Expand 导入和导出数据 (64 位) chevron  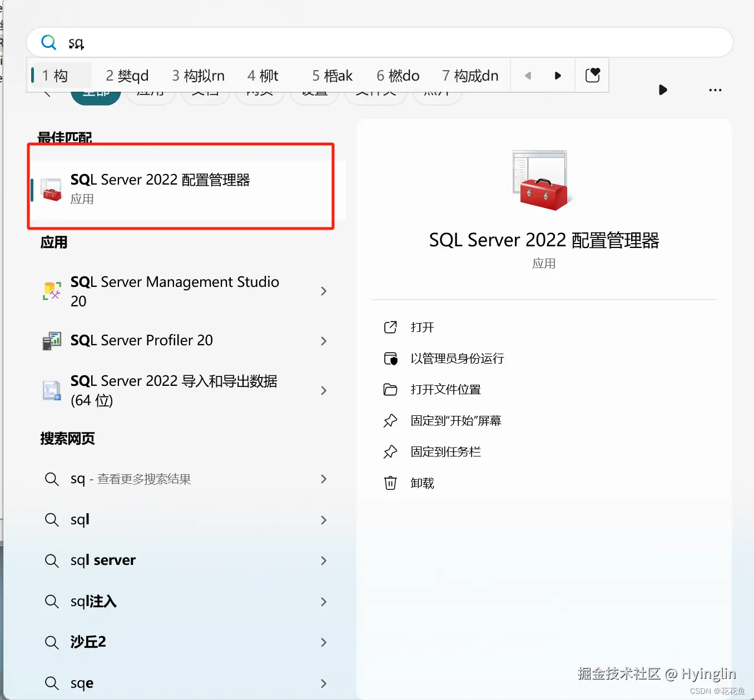point(324,390)
